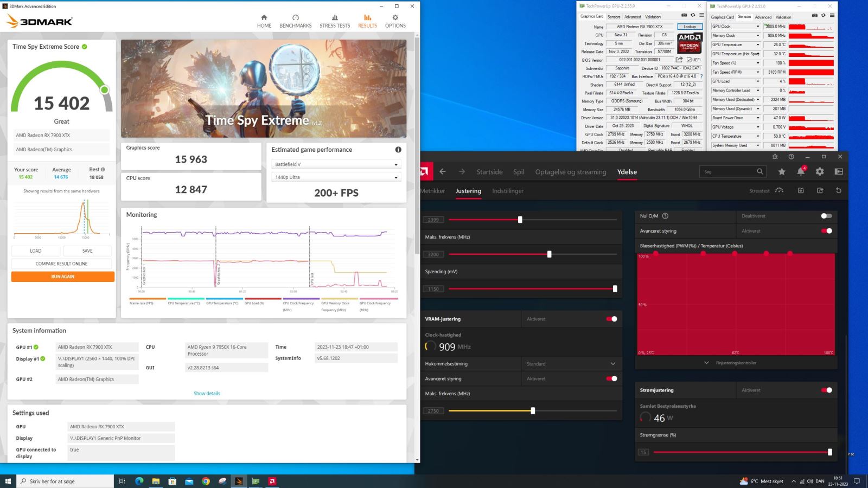Toggle VRAM-justering switch
This screenshot has width=868, height=488.
(x=611, y=319)
